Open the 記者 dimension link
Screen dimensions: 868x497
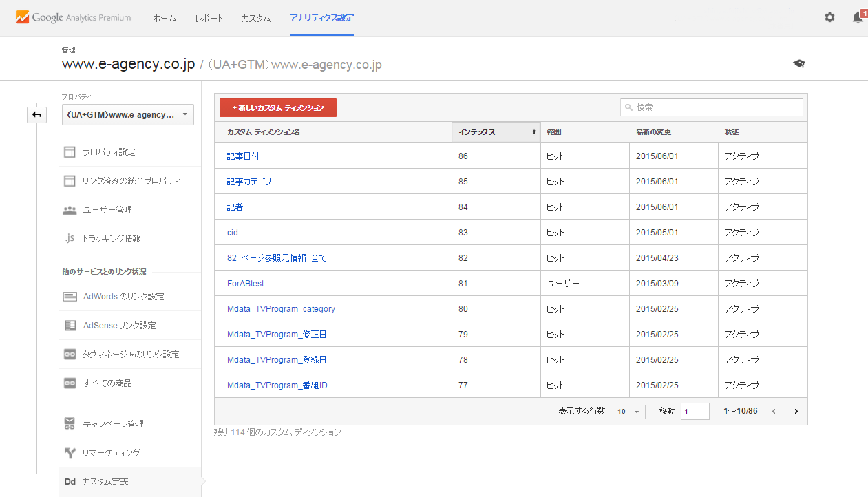pyautogui.click(x=235, y=207)
